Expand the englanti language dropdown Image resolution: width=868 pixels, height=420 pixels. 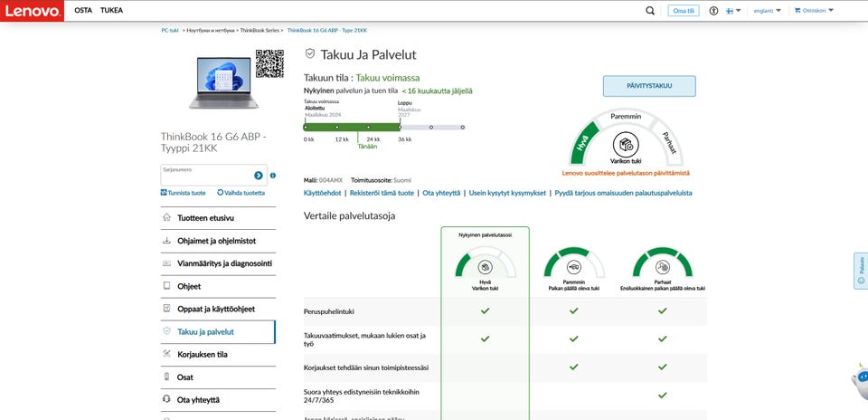768,11
